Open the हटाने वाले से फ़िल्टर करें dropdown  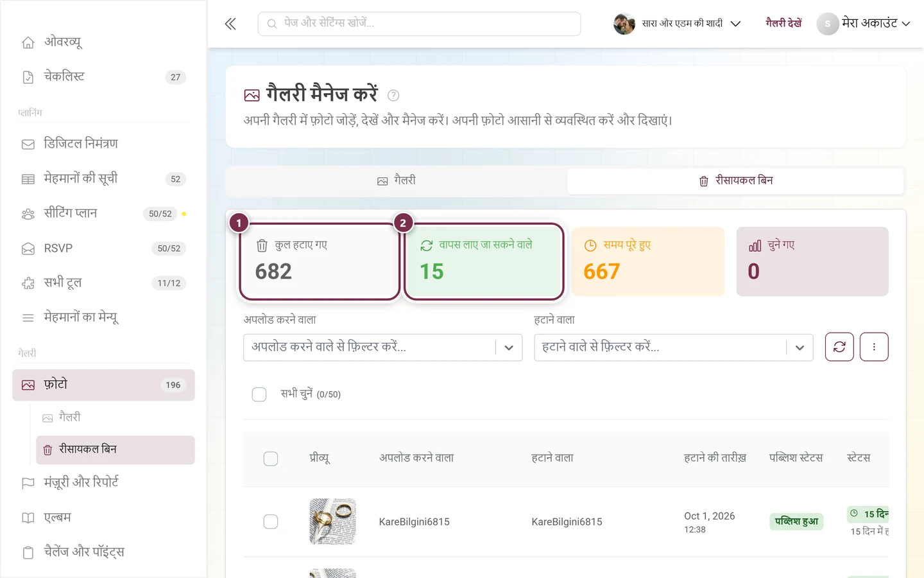674,347
